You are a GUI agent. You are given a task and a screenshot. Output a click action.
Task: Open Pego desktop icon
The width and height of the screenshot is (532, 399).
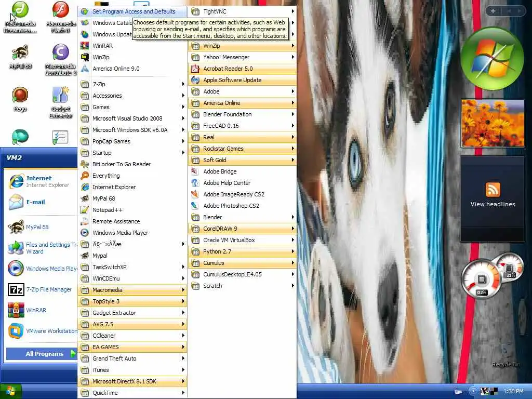[20, 99]
